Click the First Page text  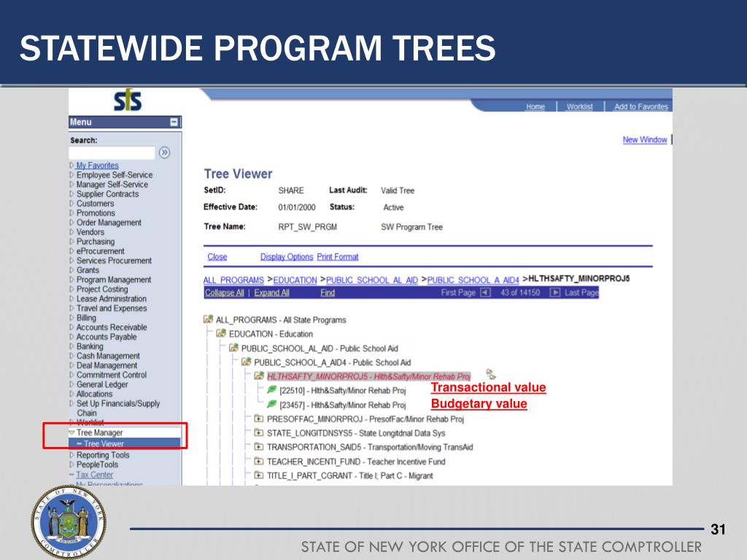[x=458, y=292]
